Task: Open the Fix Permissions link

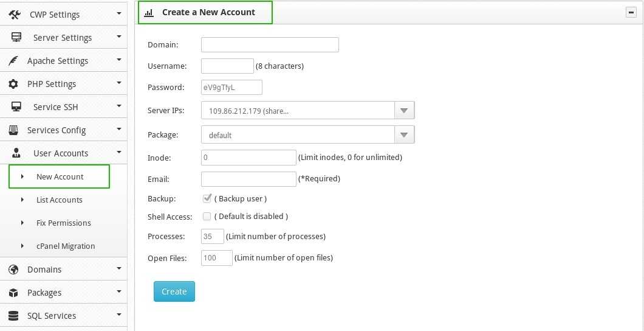Action: click(x=63, y=223)
